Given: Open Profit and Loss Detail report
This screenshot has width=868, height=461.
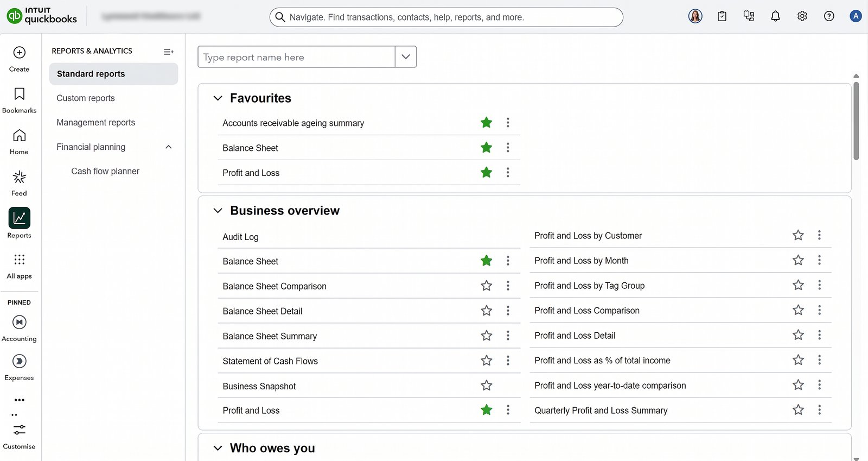Looking at the screenshot, I should click(575, 336).
